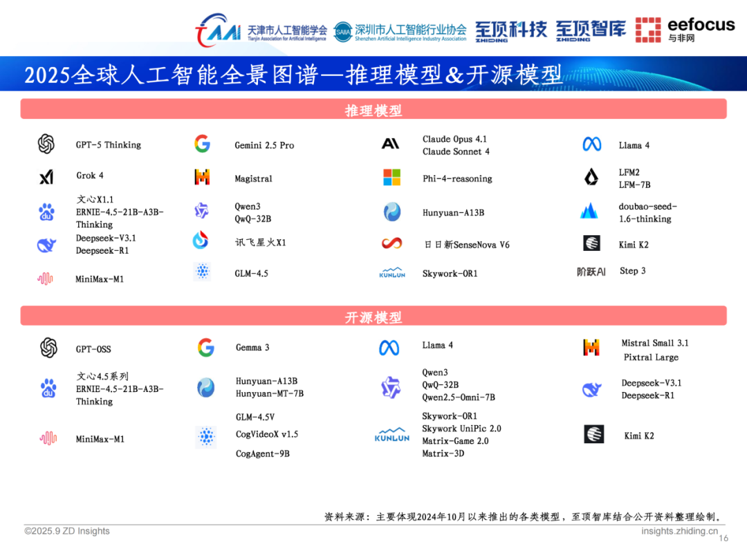The height and width of the screenshot is (560, 747).
Task: Select the Meta infinity logo in the 推理模型 section
Action: tap(591, 144)
